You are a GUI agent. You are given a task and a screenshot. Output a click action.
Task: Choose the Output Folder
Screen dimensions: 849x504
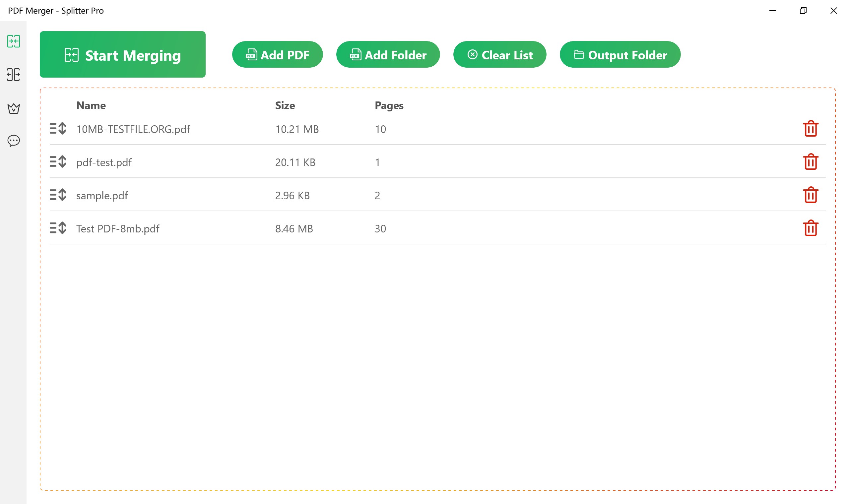tap(620, 55)
